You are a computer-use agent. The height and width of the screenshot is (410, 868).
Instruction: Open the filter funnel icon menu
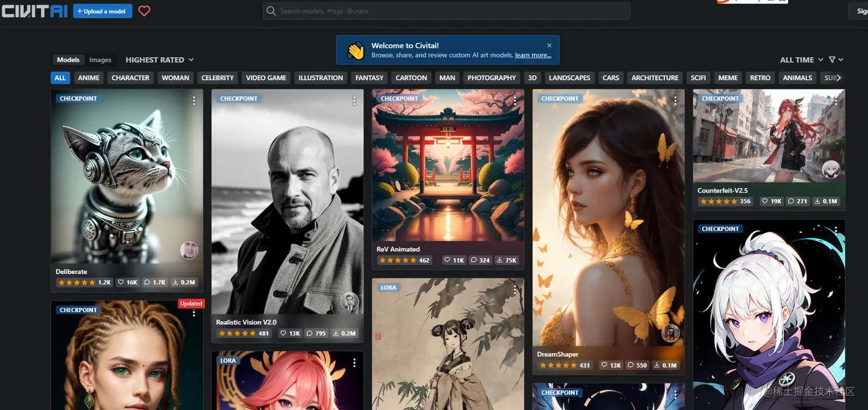click(x=836, y=60)
